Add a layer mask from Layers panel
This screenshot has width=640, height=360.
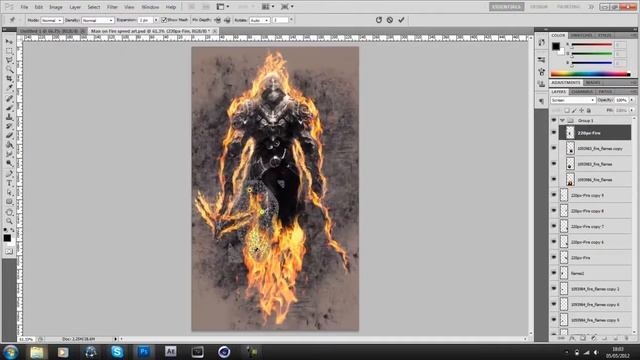(x=583, y=338)
